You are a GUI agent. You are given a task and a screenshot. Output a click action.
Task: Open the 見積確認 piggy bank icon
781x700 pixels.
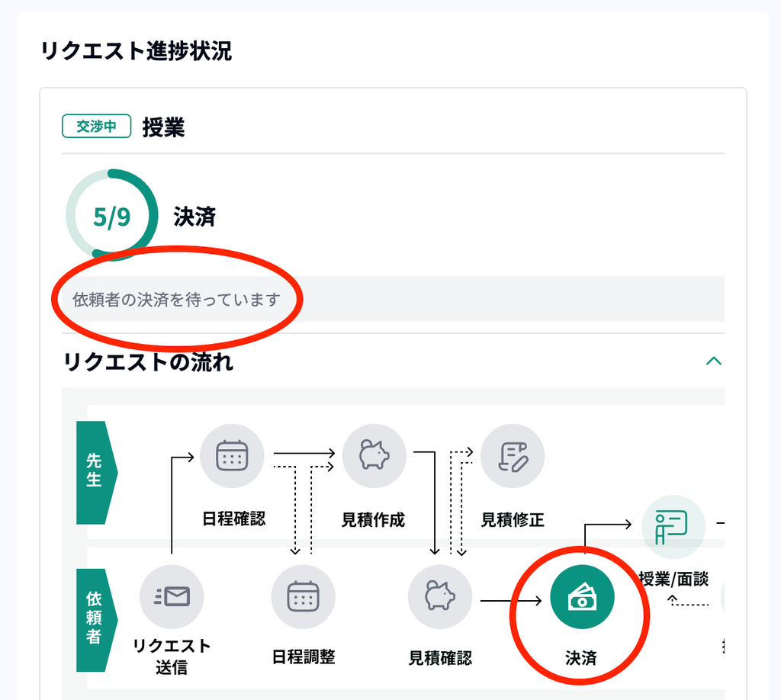click(440, 596)
